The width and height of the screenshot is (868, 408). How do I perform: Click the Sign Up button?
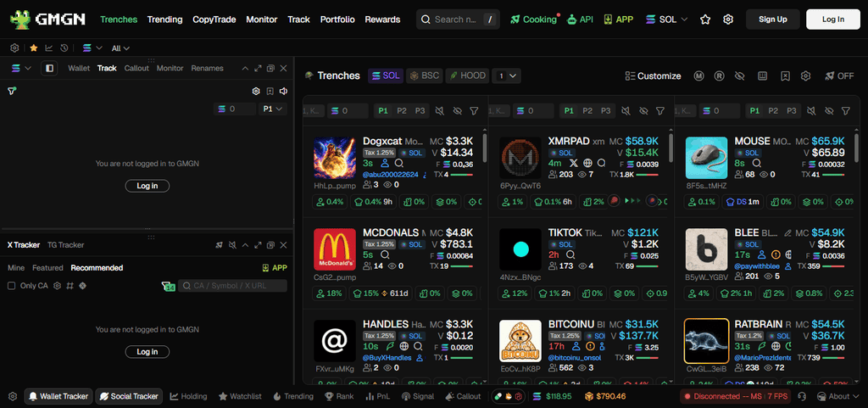(773, 20)
